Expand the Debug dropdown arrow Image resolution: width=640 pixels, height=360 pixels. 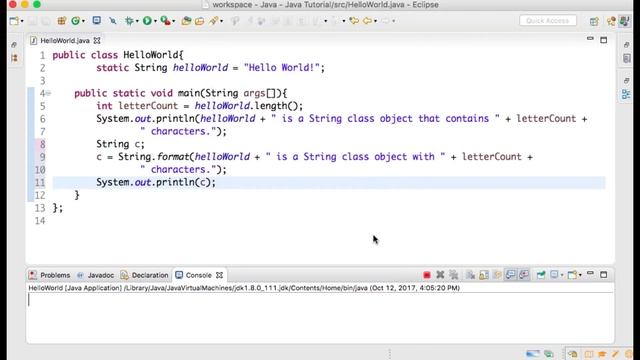tap(137, 21)
